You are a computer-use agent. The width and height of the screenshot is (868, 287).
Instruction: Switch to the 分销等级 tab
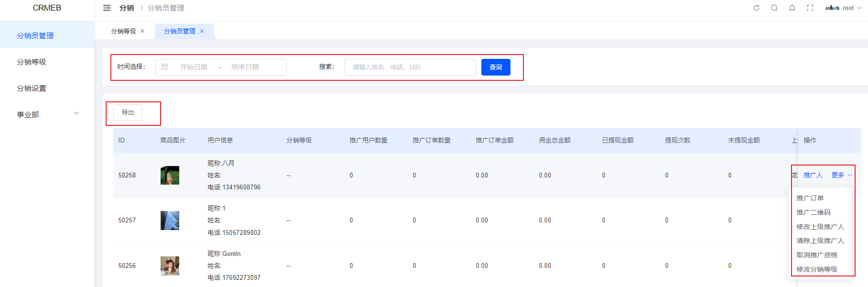[123, 31]
